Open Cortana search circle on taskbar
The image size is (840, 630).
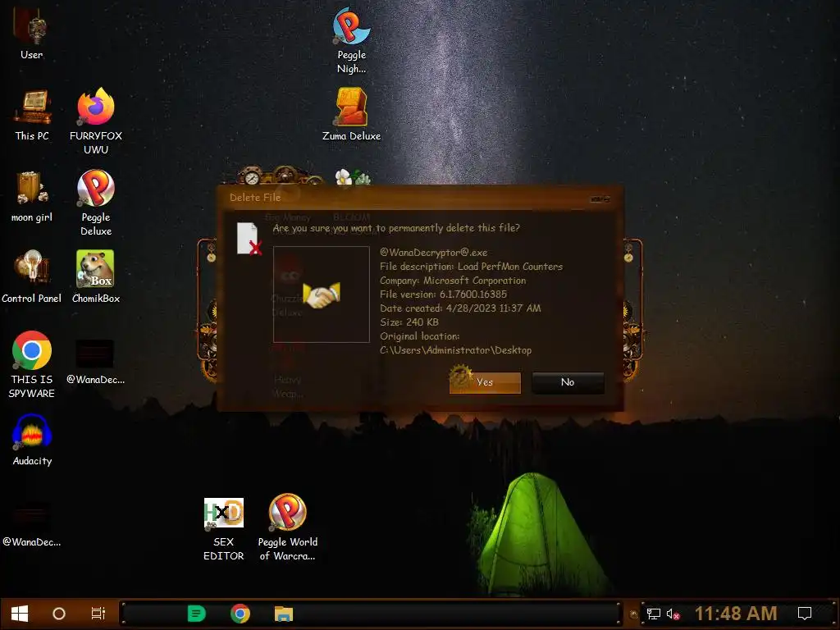point(59,614)
